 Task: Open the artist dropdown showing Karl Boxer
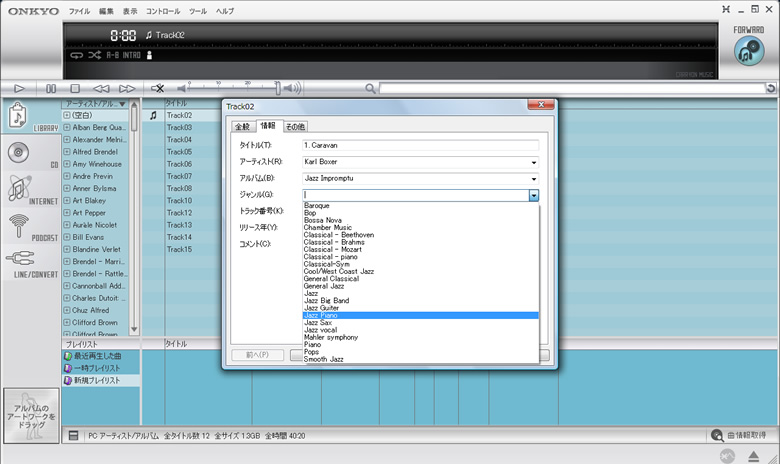tap(534, 162)
